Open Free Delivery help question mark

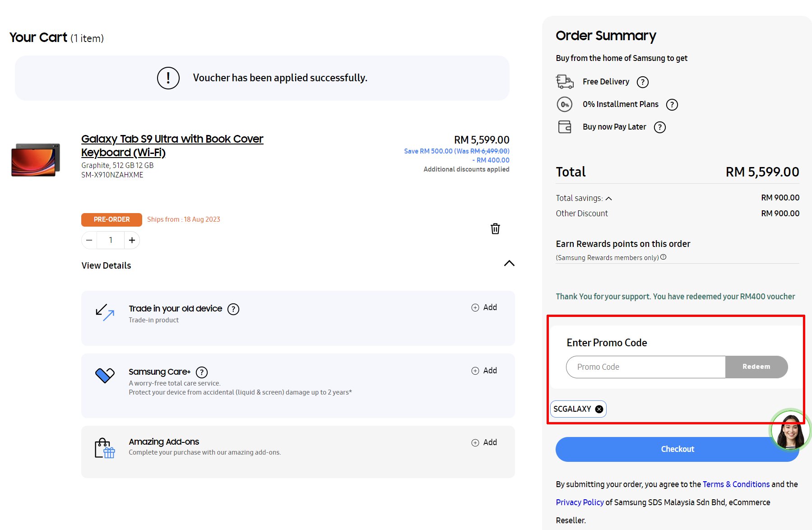tap(642, 82)
